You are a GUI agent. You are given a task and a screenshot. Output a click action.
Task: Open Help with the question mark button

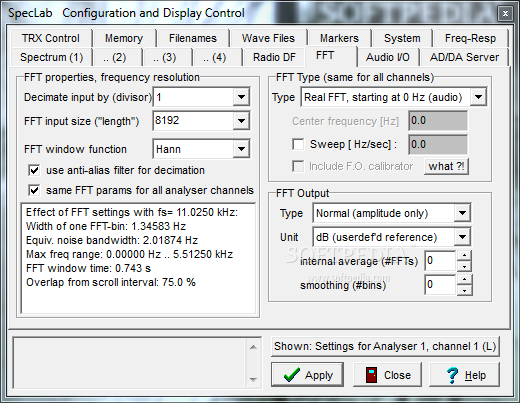tap(464, 375)
